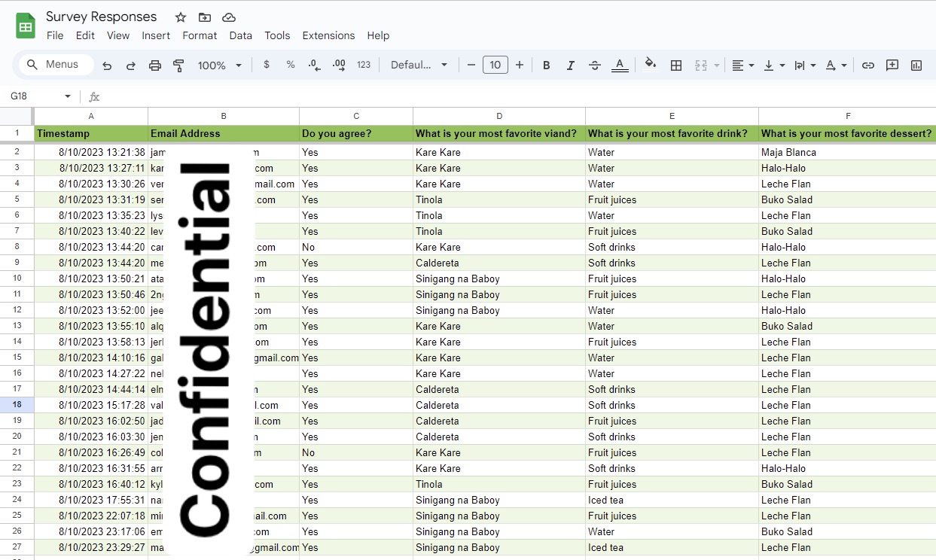The height and width of the screenshot is (560, 936).
Task: Star the Survey Responses document
Action: tap(181, 17)
